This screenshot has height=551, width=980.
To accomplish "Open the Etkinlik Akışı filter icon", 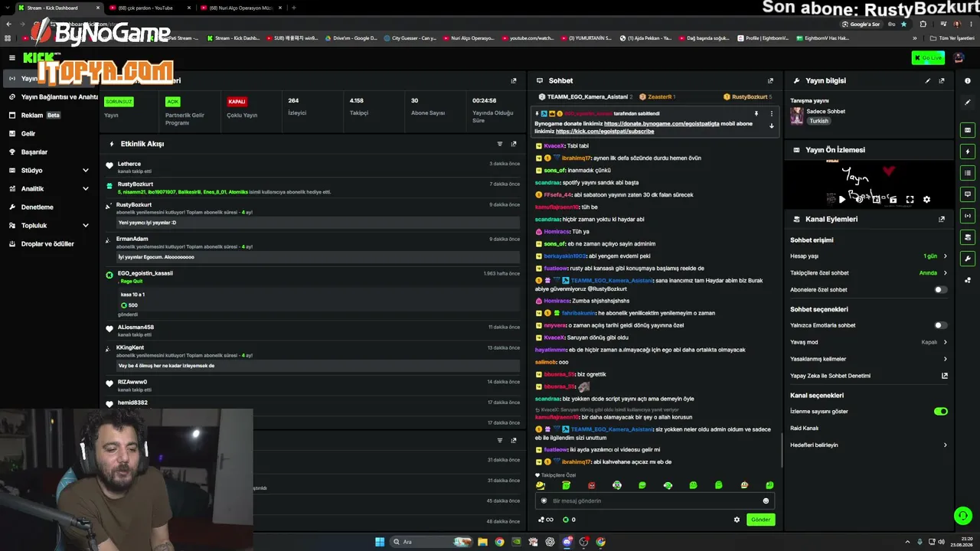I will (x=500, y=144).
